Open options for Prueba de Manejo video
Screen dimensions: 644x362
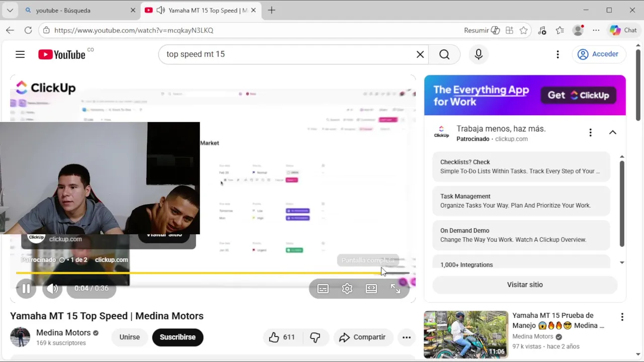622,317
